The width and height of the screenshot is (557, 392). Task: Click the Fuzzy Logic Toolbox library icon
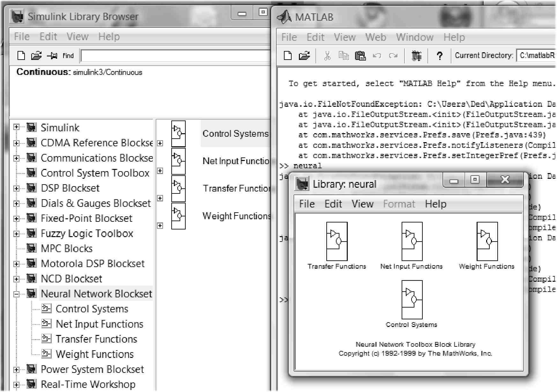click(31, 234)
